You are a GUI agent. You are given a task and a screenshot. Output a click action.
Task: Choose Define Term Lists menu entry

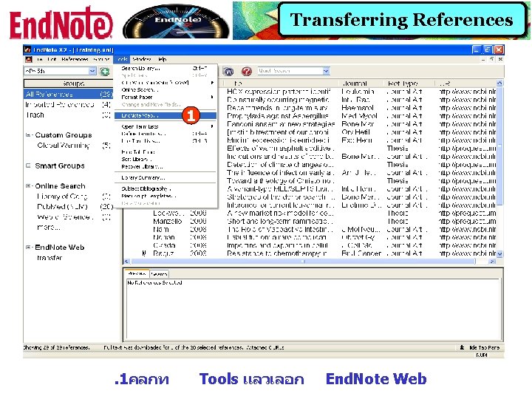(x=166, y=134)
